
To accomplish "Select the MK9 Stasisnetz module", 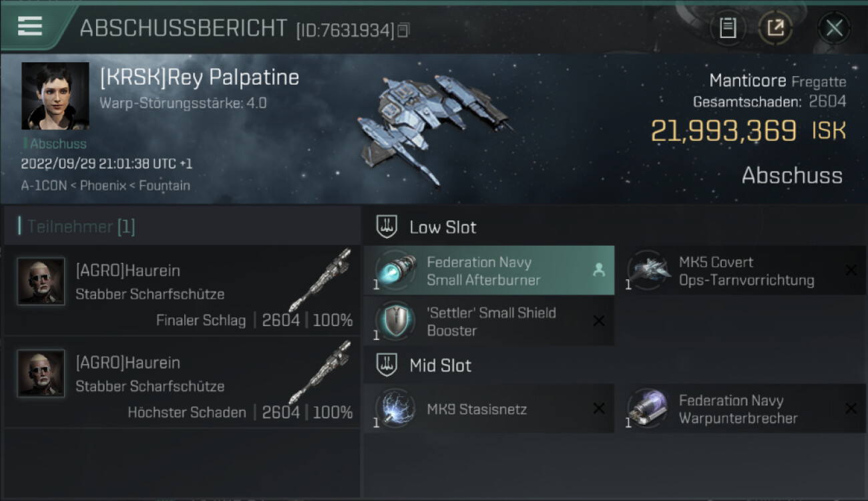I will [x=489, y=408].
